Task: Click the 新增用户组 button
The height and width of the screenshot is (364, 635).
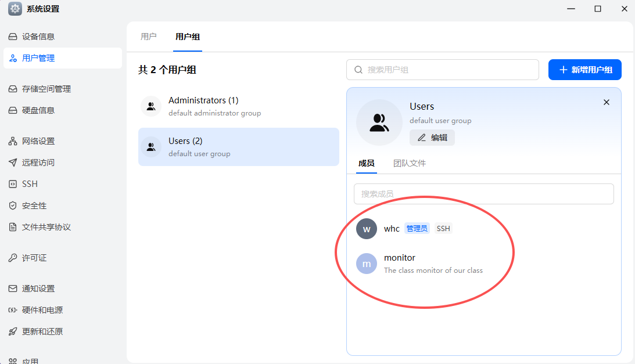Action: coord(585,70)
